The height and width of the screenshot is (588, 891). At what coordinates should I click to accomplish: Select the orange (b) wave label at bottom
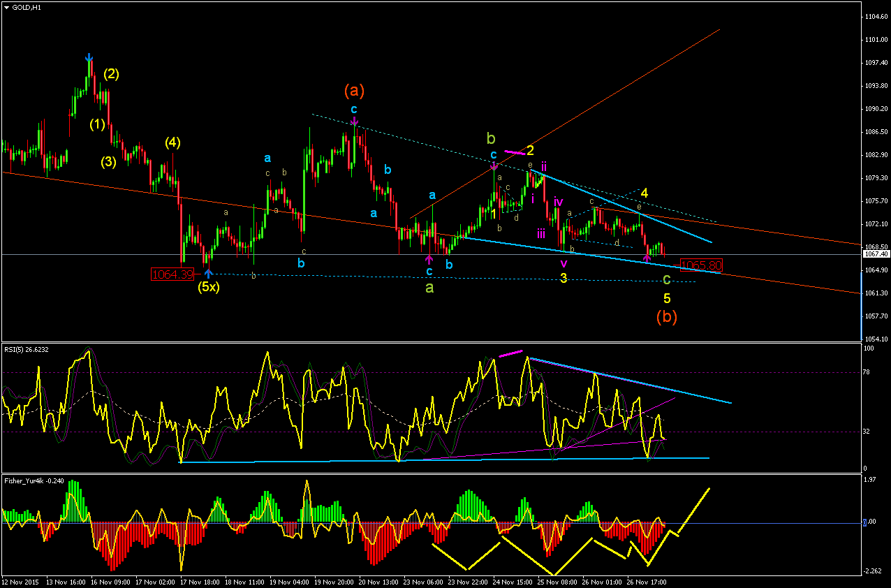[x=667, y=316]
